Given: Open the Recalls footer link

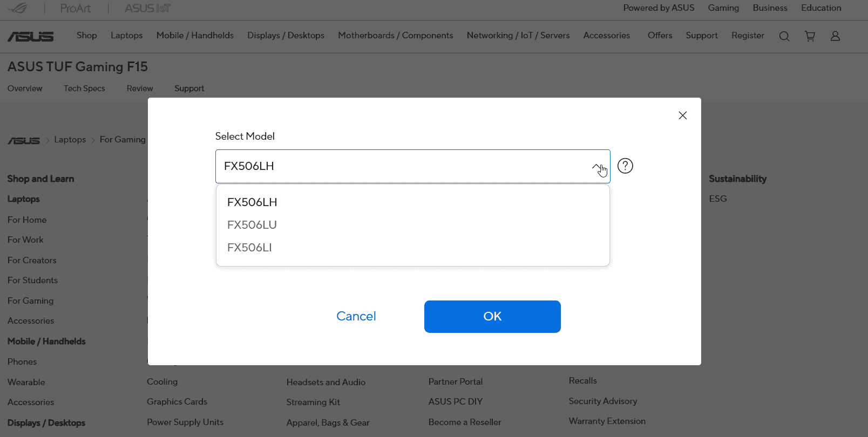Looking at the screenshot, I should tap(583, 381).
